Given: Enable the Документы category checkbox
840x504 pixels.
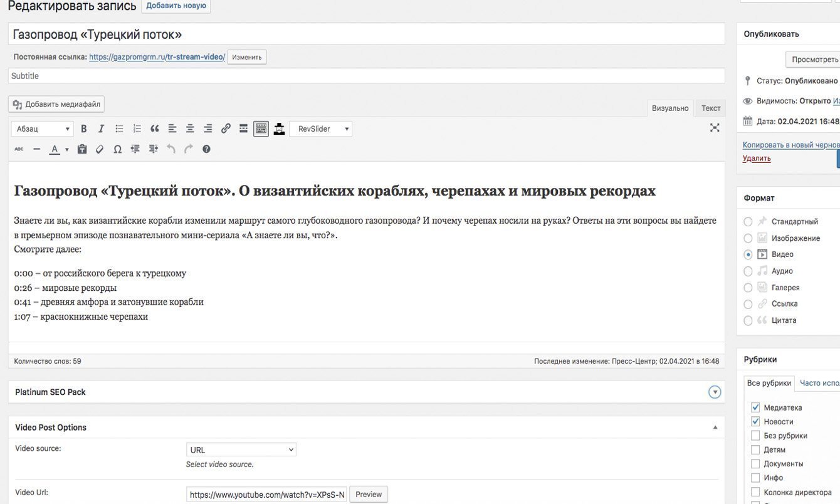Looking at the screenshot, I should tap(755, 464).
